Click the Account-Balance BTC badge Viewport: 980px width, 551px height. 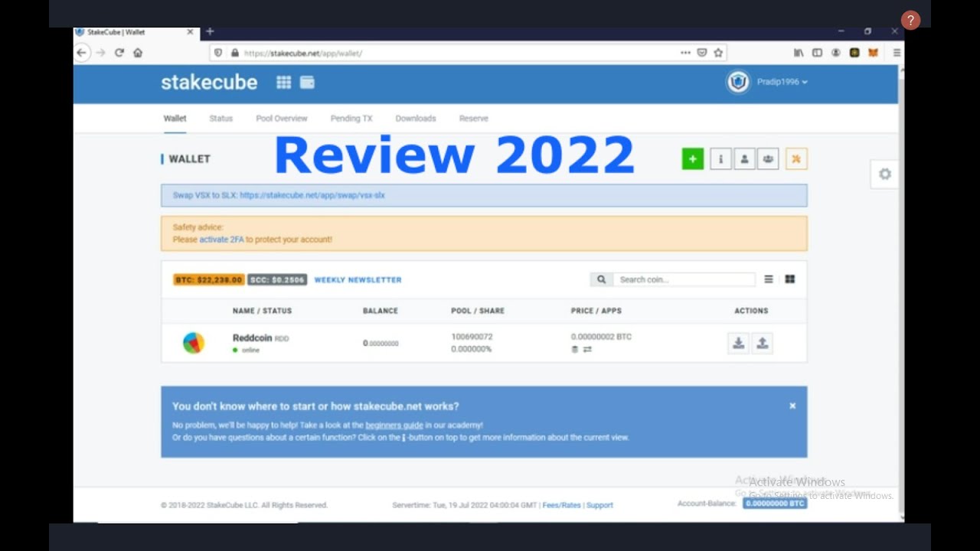(x=775, y=504)
